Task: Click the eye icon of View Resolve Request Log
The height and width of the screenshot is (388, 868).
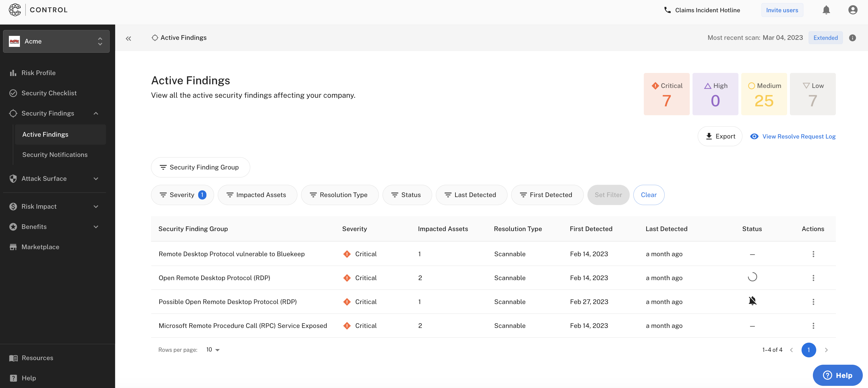Action: click(754, 136)
